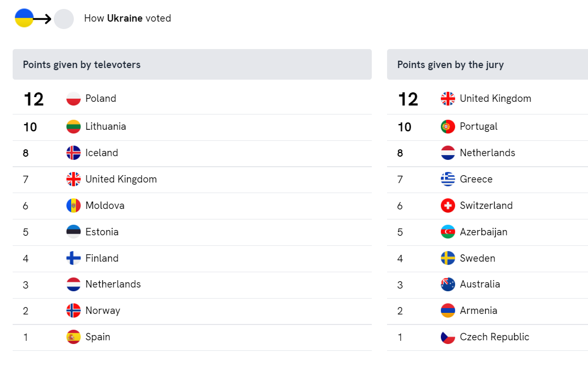The image size is (588, 373).
Task: Select the 'Points given by televoters' header
Action: pyautogui.click(x=192, y=64)
